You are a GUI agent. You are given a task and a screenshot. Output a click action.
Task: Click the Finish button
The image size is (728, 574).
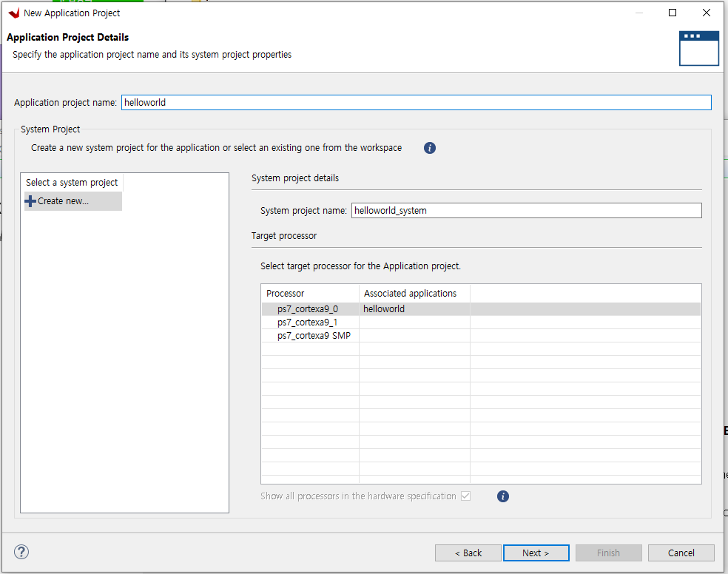(608, 553)
